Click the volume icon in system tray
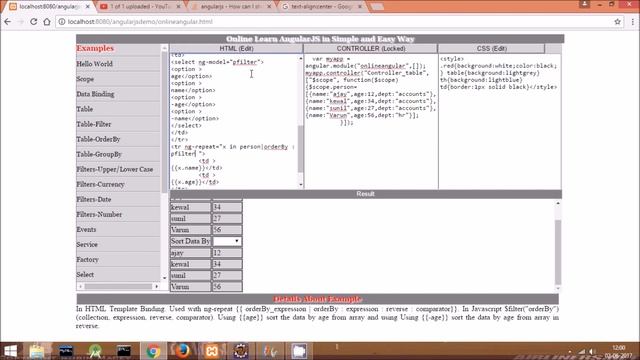Screen dimensions: 640x360 (x=592, y=351)
